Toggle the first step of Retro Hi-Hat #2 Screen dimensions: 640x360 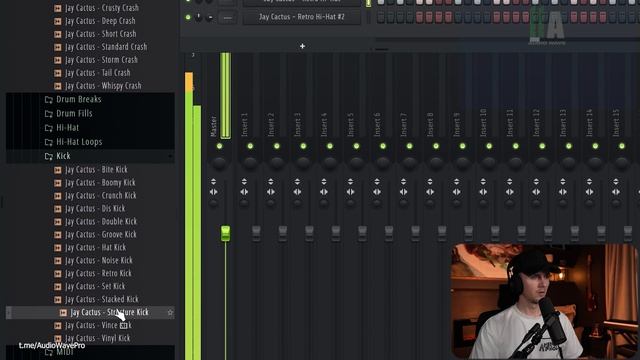tap(381, 17)
